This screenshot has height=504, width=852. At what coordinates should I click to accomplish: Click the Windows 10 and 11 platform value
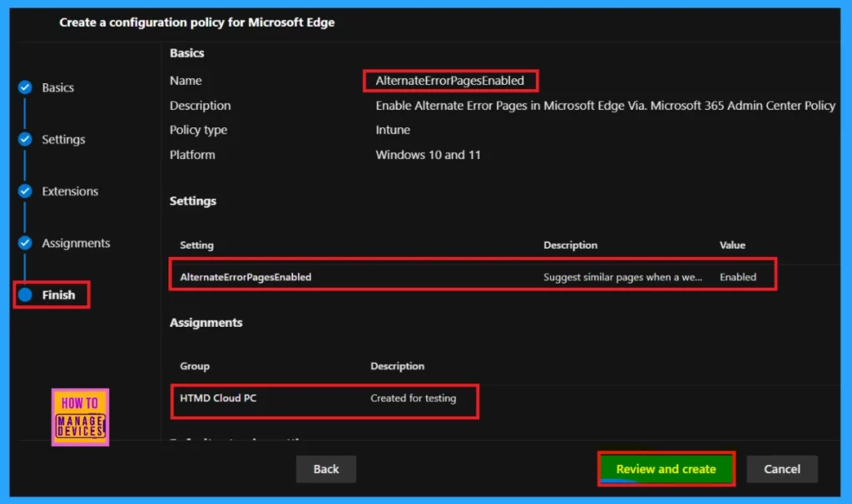point(428,155)
